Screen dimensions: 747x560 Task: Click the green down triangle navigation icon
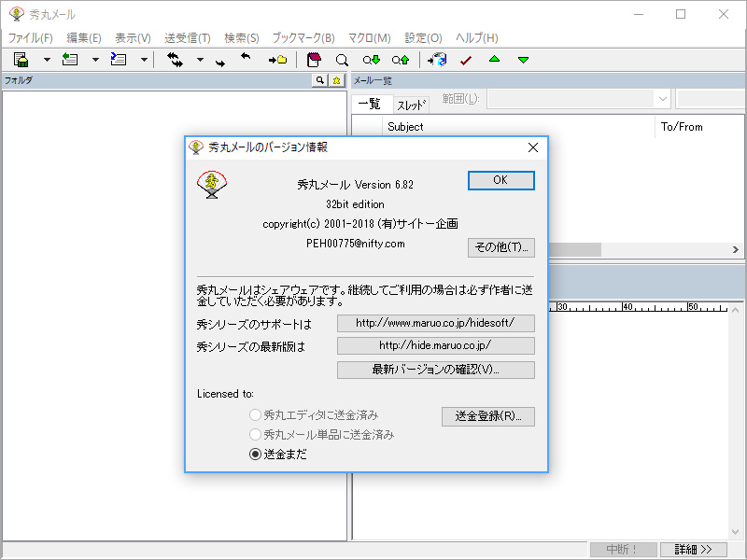tap(523, 59)
